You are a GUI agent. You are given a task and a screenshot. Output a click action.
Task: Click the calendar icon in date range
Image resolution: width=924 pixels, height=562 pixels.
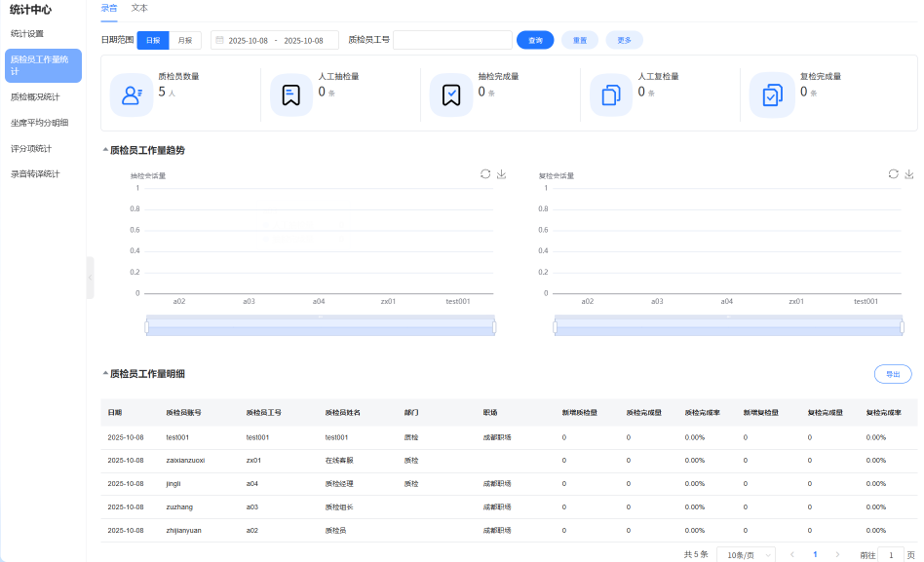[220, 40]
